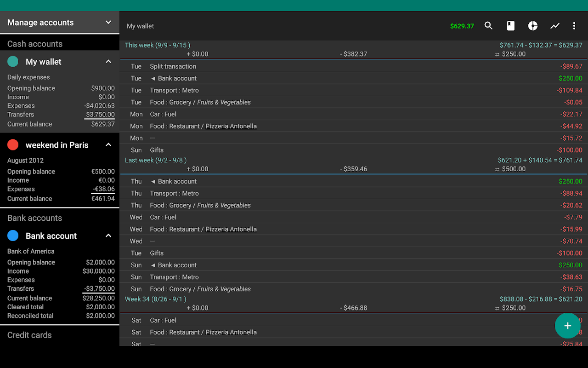The height and width of the screenshot is (368, 588).
Task: Click the blue Bank account color dot
Action: click(13, 236)
